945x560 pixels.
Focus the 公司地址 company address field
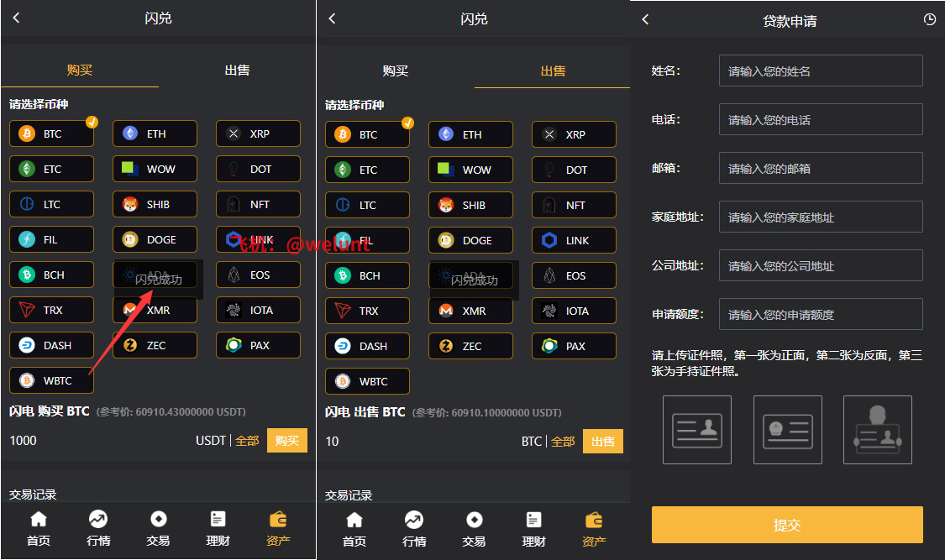(x=821, y=265)
